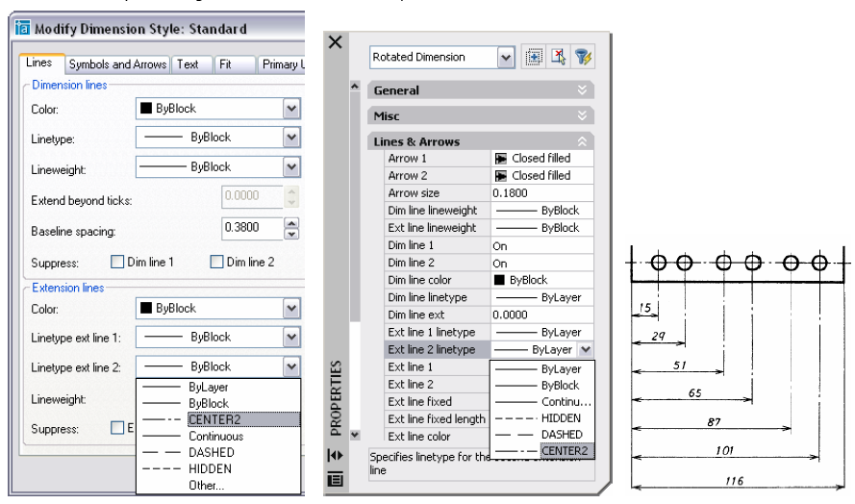
Task: Click the Properties scrollbar down arrow
Action: [355, 435]
